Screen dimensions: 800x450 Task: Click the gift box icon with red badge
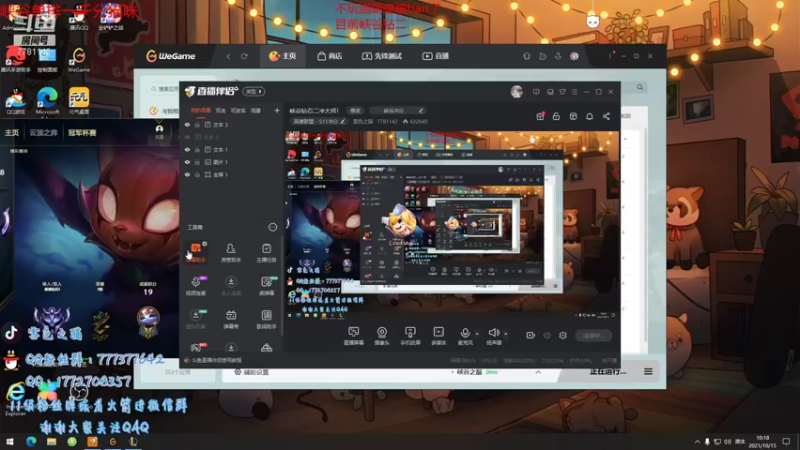coord(540,116)
